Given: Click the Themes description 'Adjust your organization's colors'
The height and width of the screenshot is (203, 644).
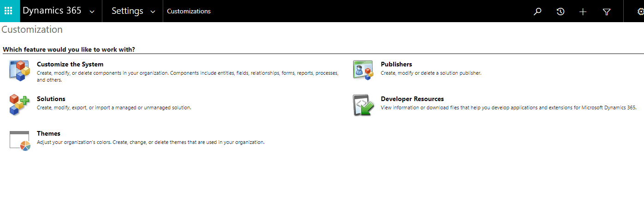Looking at the screenshot, I should point(151,142).
